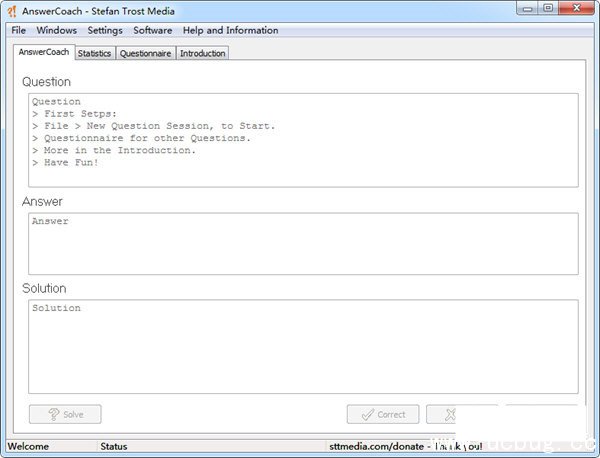
Task: Open the File menu
Action: (x=19, y=30)
